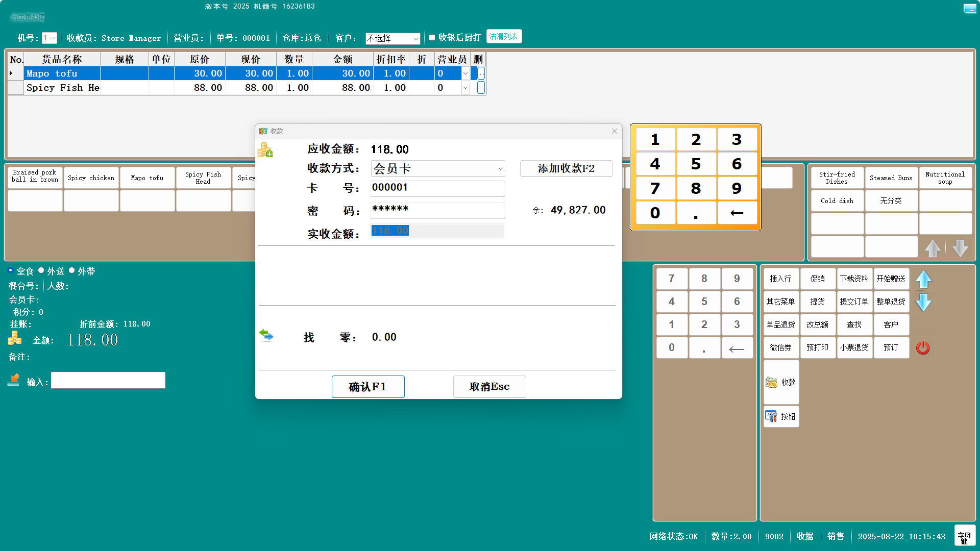
Task: Click the 收款 cash register button
Action: [x=781, y=382]
